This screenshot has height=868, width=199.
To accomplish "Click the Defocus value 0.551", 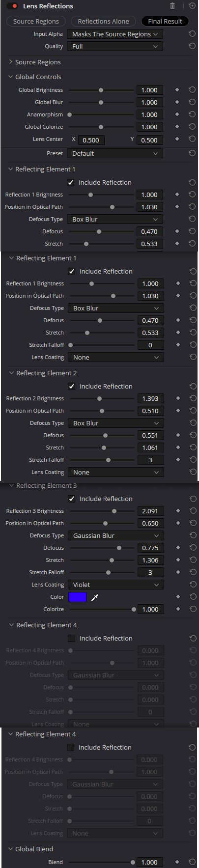I will point(150,435).
